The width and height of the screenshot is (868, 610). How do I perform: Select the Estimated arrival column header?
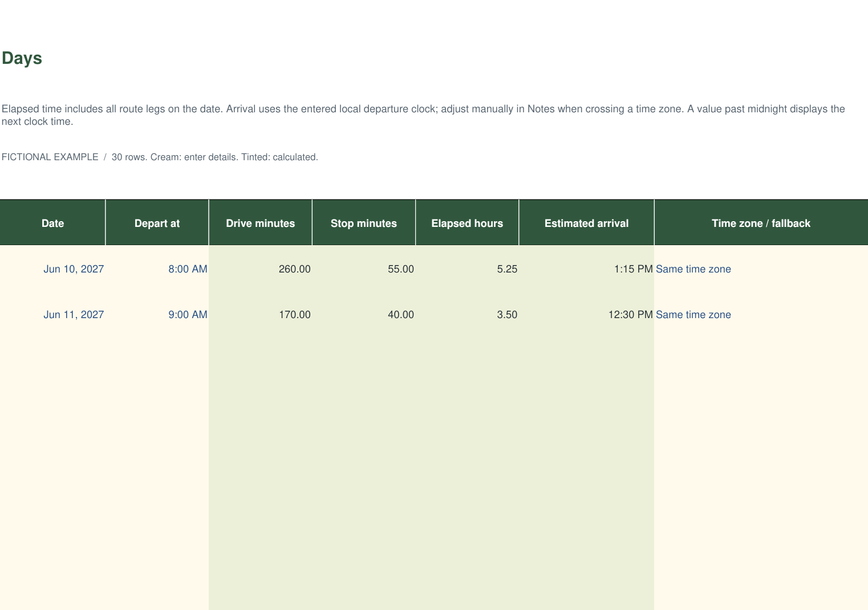click(x=586, y=223)
